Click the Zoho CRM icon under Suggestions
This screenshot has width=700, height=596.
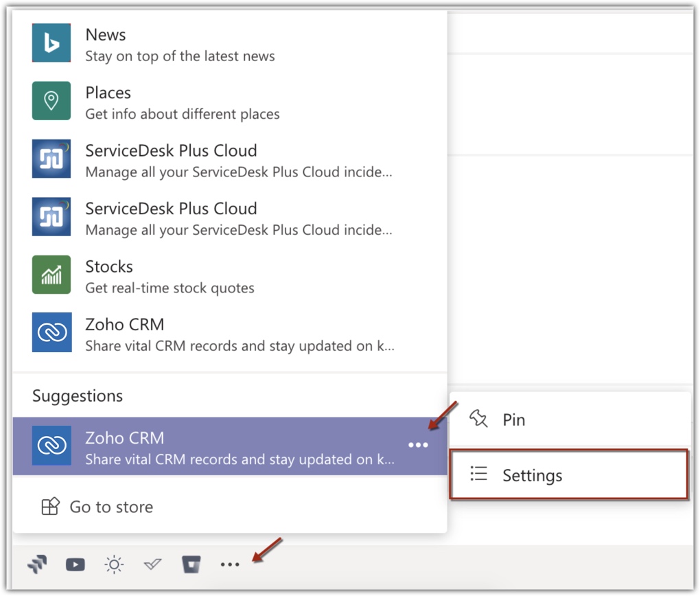coord(51,446)
